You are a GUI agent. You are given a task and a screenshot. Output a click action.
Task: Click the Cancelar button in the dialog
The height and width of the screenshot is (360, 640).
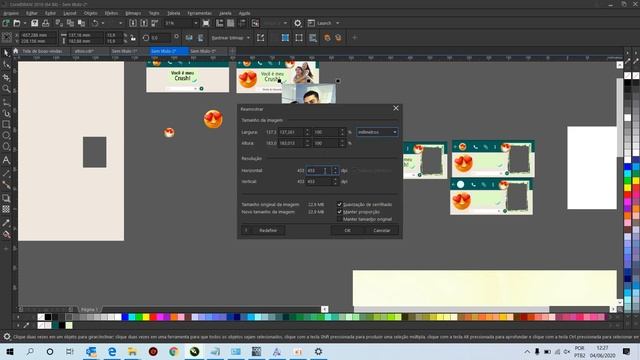point(382,230)
